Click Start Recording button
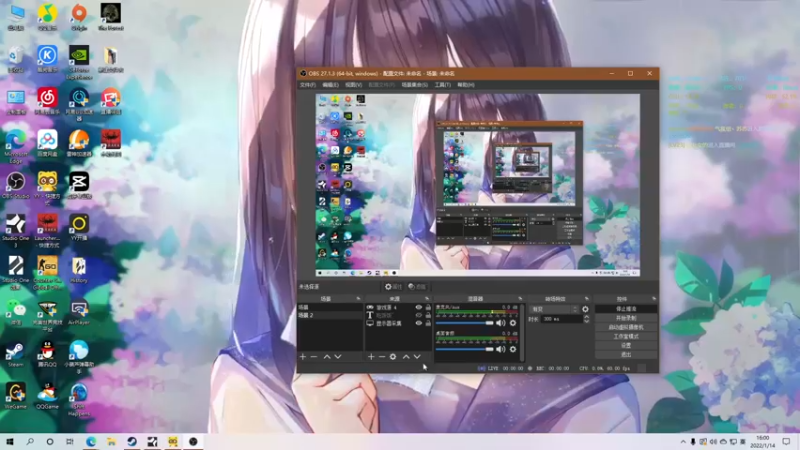The width and height of the screenshot is (800, 450). point(626,318)
